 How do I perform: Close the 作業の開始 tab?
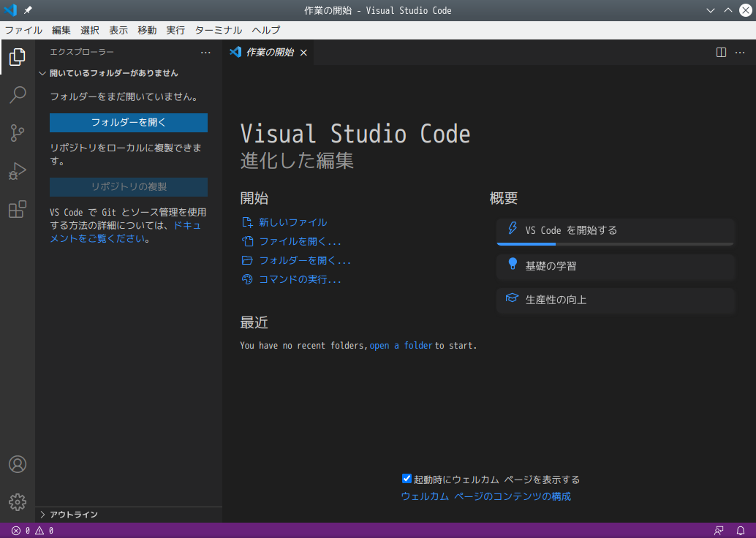click(303, 53)
